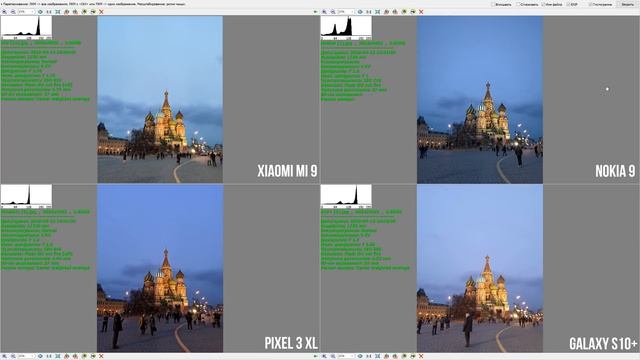Fit the Galaxy S10+ image to its panel
640x360 pixels.
pyautogui.click(x=378, y=356)
